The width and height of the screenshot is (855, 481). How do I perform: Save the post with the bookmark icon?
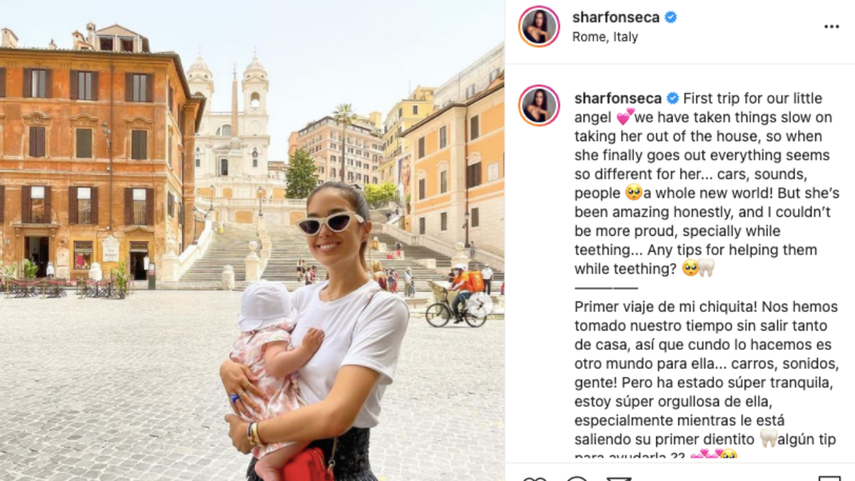(829, 478)
